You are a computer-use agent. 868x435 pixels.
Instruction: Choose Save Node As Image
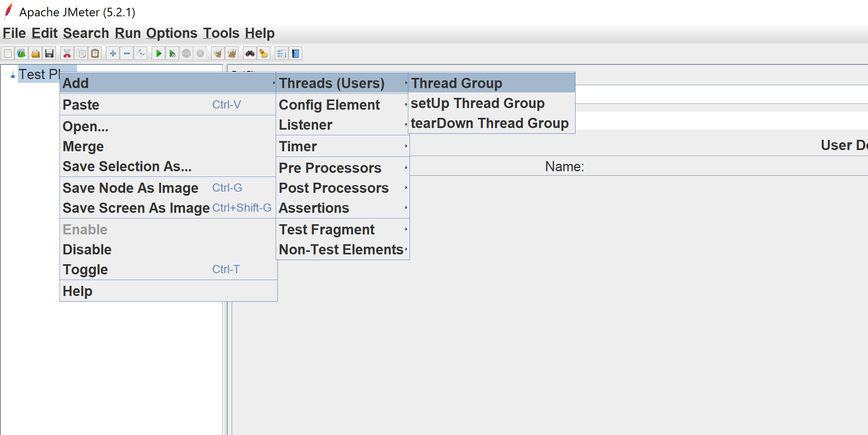[x=168, y=188]
